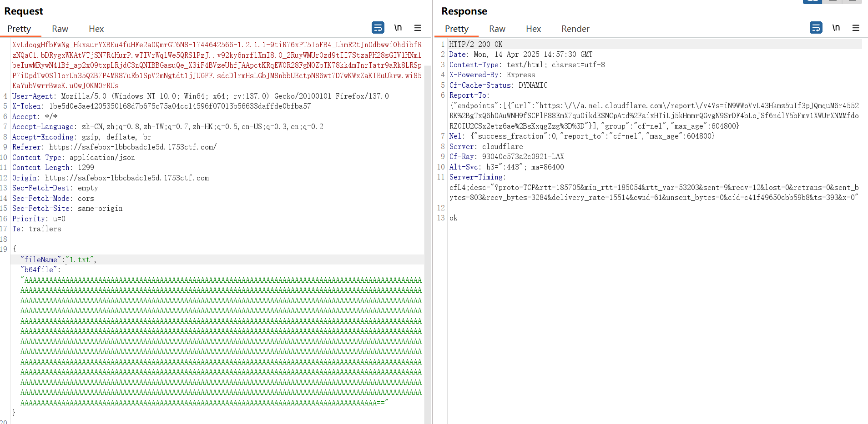
Task: Click the User-Agent header line
Action: point(200,96)
